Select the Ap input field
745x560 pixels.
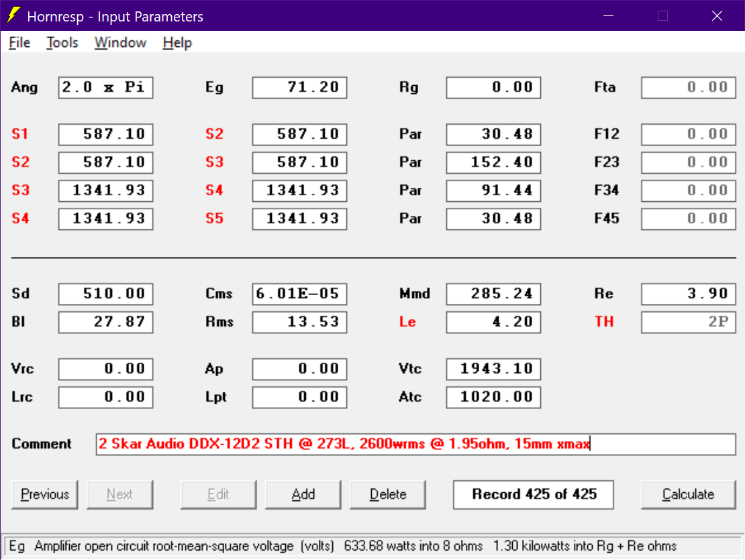coord(299,370)
